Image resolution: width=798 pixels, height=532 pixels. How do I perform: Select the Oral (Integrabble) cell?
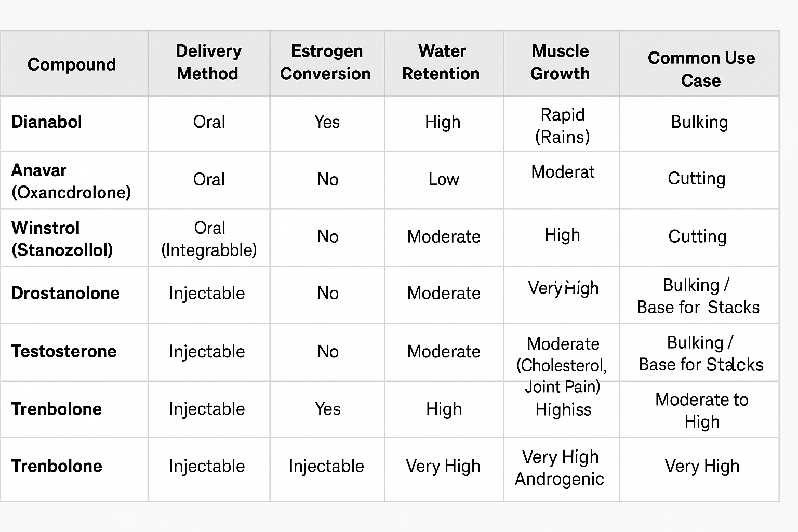click(x=209, y=239)
